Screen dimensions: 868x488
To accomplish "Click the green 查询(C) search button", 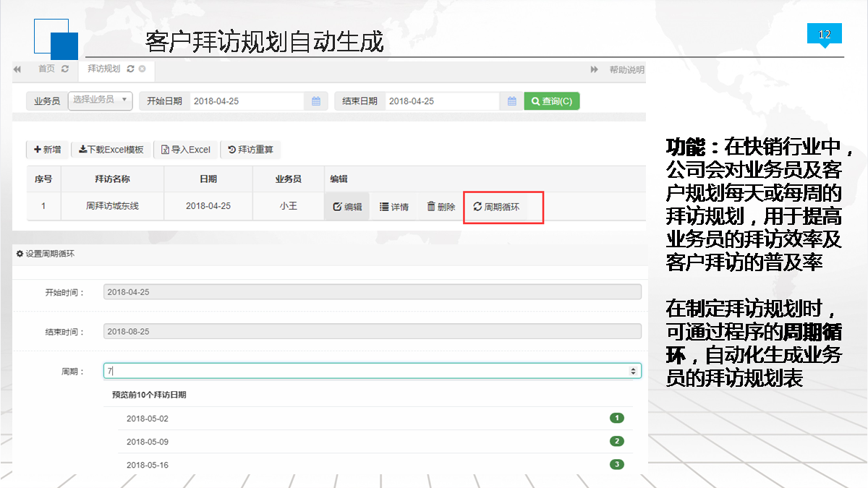I will [x=552, y=101].
